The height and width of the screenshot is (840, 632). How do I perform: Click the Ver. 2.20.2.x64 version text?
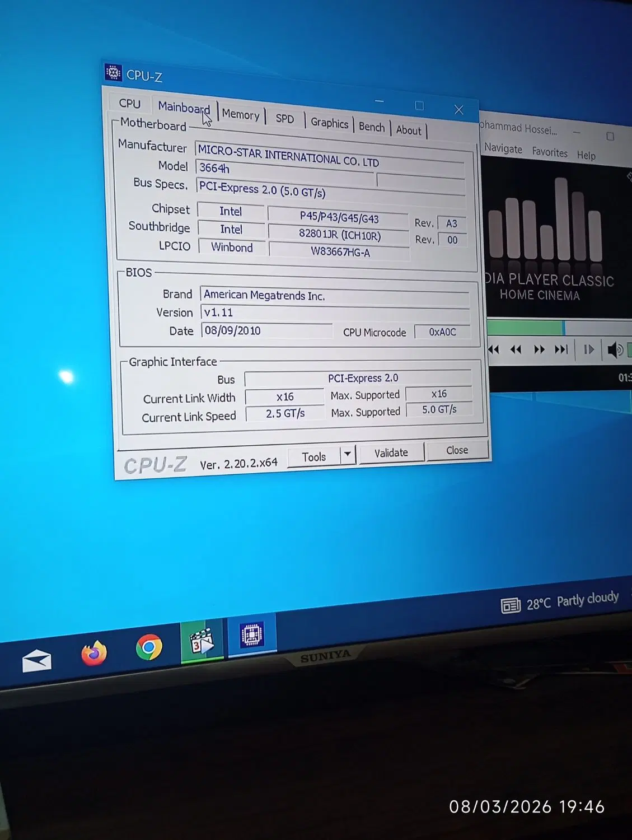(239, 464)
